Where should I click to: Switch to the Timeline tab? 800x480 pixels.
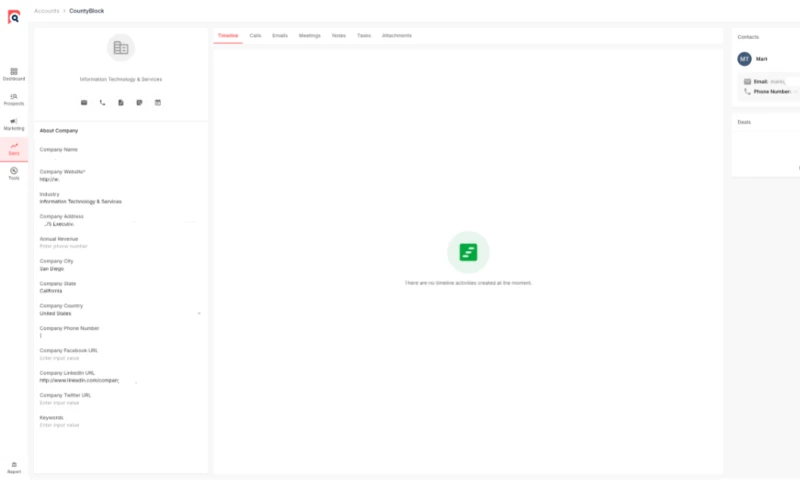tap(228, 36)
